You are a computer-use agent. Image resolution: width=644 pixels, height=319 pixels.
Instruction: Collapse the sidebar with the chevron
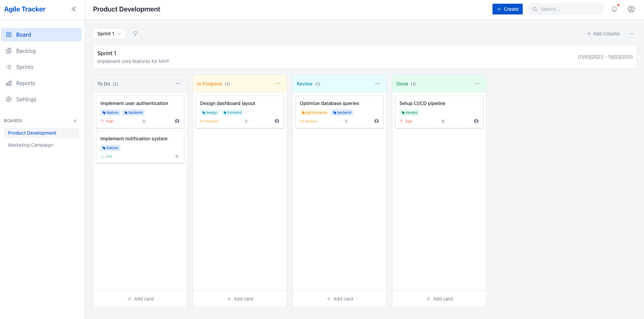(74, 9)
